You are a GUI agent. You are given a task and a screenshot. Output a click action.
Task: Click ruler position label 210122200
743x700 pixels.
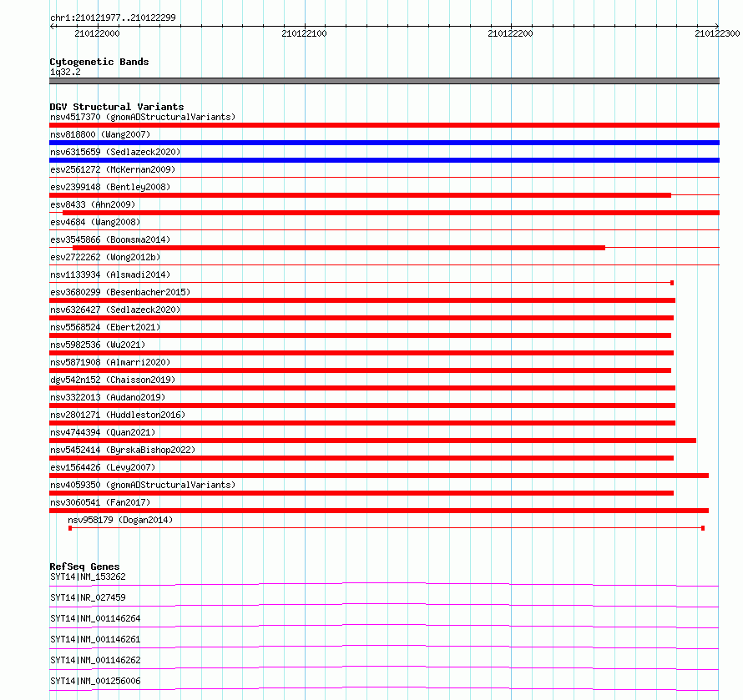pyautogui.click(x=510, y=33)
